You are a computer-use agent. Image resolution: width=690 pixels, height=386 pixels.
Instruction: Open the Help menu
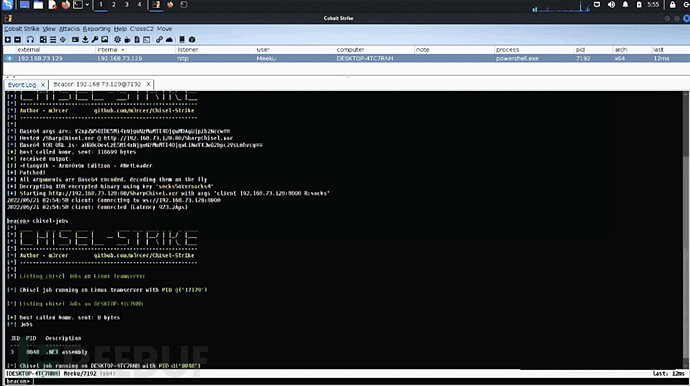point(120,29)
